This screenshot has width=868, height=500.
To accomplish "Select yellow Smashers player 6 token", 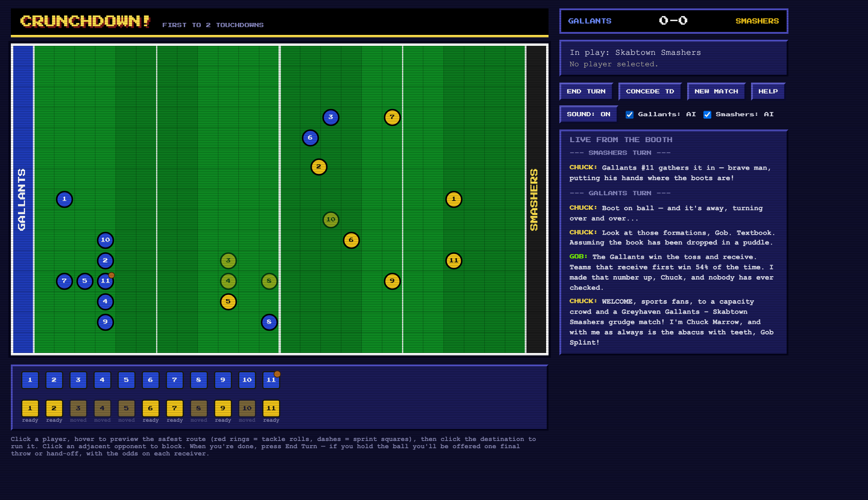I will pyautogui.click(x=351, y=240).
